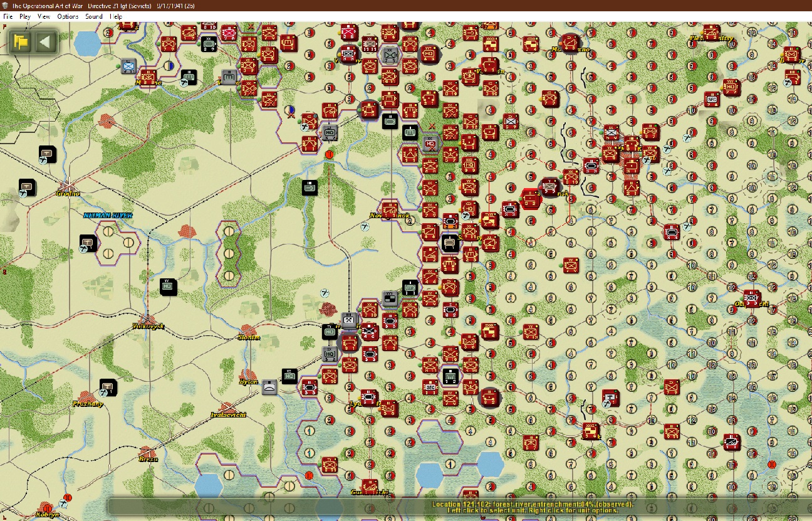The image size is (812, 521).
Task: Click the Slonim city label
Action: [x=249, y=337]
